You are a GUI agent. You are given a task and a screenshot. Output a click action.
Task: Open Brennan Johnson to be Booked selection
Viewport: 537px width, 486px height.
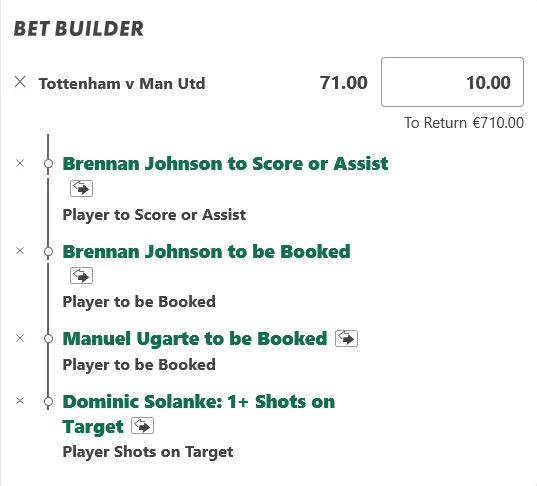(x=207, y=251)
